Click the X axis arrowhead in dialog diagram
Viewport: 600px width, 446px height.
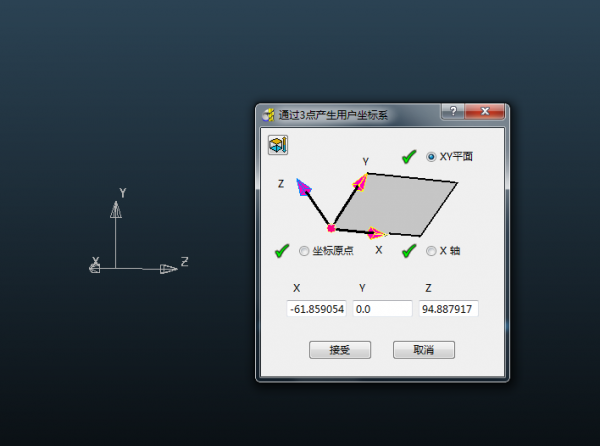click(x=377, y=234)
